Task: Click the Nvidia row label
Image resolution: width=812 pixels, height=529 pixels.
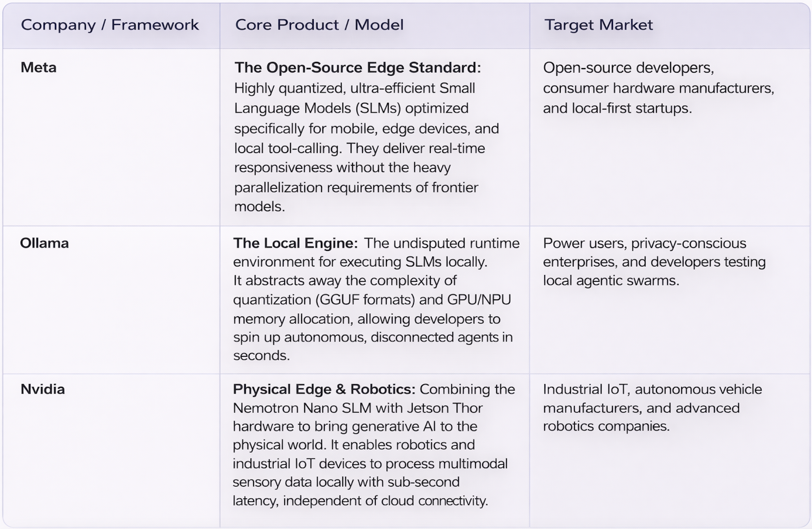Action: (42, 389)
